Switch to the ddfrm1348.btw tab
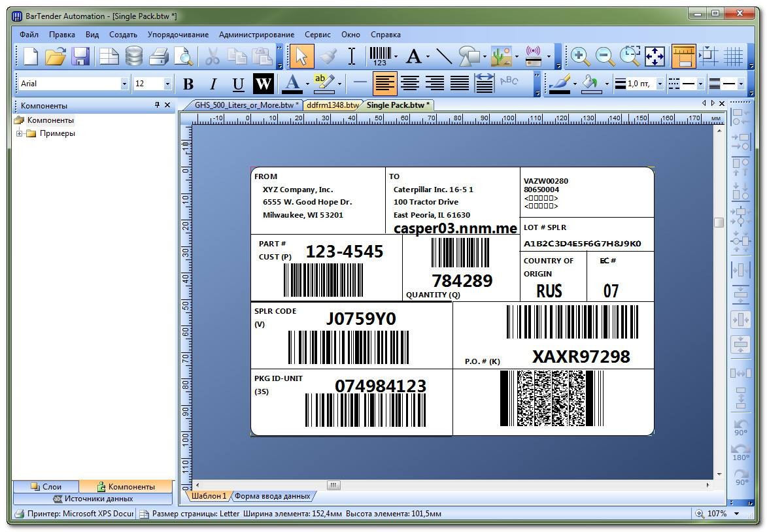 (332, 105)
